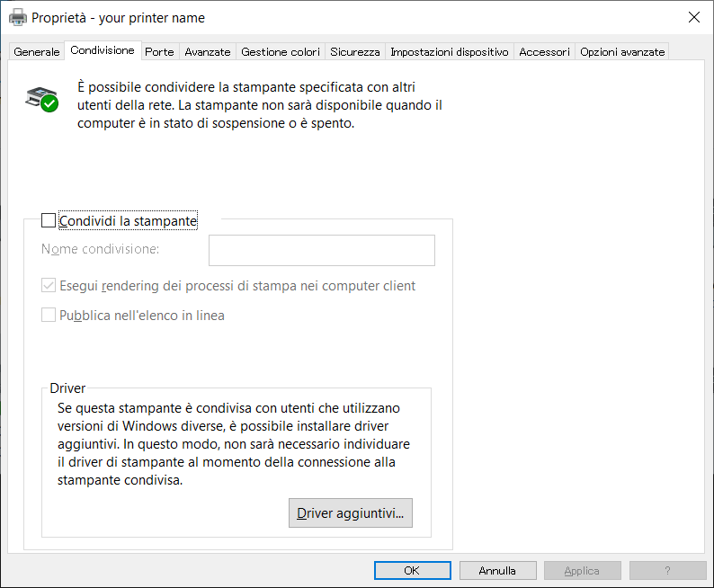Screen dimensions: 714x588
Task: Select the Opzioni avanzate tab
Action: 622,52
